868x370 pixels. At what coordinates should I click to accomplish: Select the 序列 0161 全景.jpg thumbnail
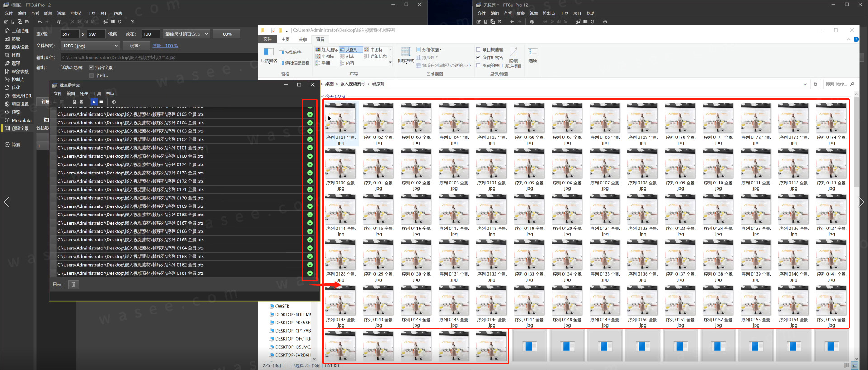pyautogui.click(x=341, y=123)
